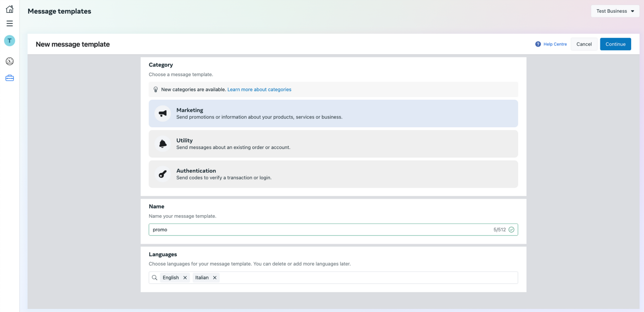Image resolution: width=644 pixels, height=312 pixels.
Task: Click the key Authentication icon
Action: 163,174
